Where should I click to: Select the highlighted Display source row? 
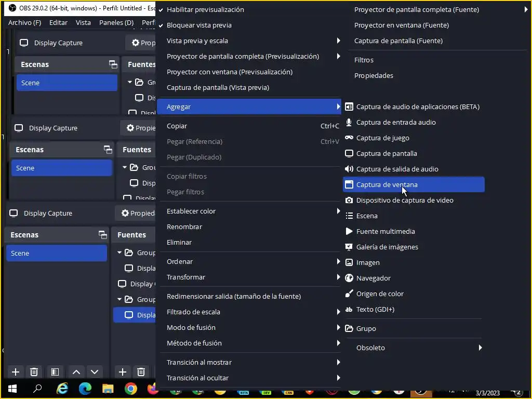tap(135, 315)
